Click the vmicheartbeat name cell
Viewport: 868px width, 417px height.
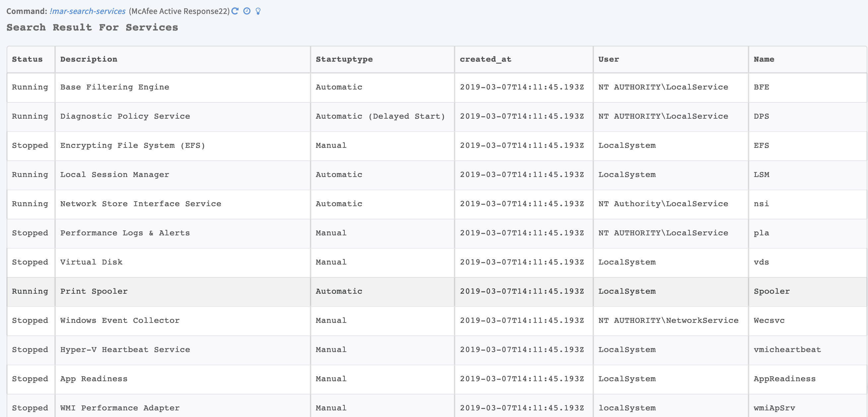coord(787,350)
